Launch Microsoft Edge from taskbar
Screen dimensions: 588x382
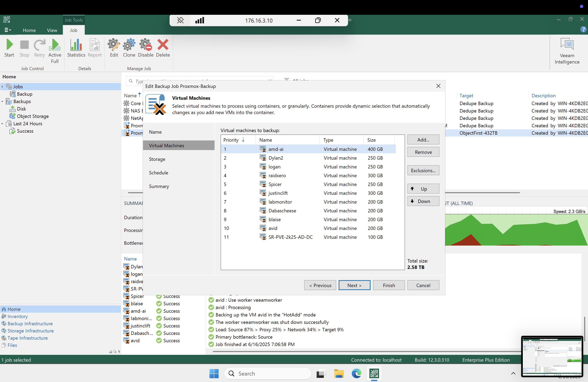tap(356, 374)
